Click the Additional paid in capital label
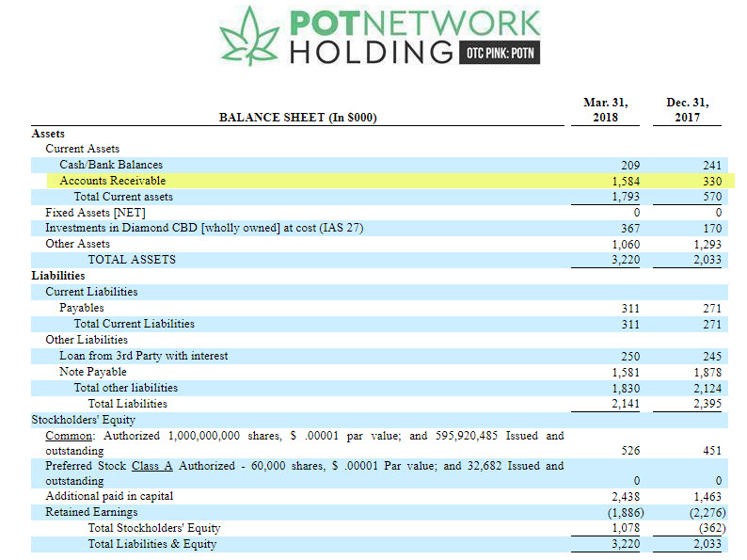747x560 pixels. point(109,496)
